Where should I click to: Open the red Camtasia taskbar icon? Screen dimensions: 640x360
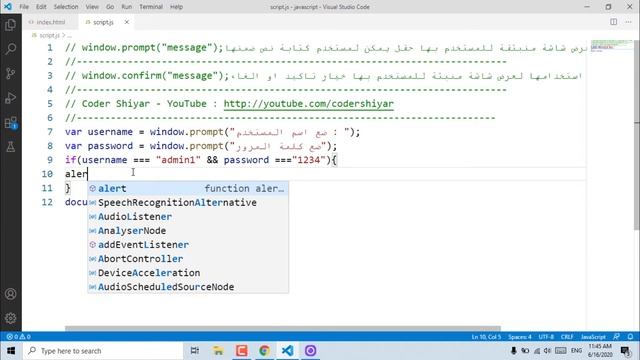click(241, 351)
